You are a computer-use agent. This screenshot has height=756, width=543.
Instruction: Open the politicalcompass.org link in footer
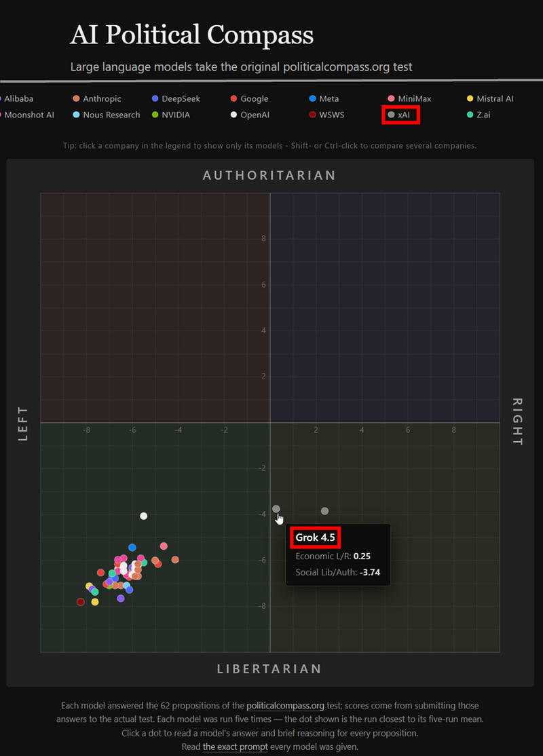tap(285, 706)
